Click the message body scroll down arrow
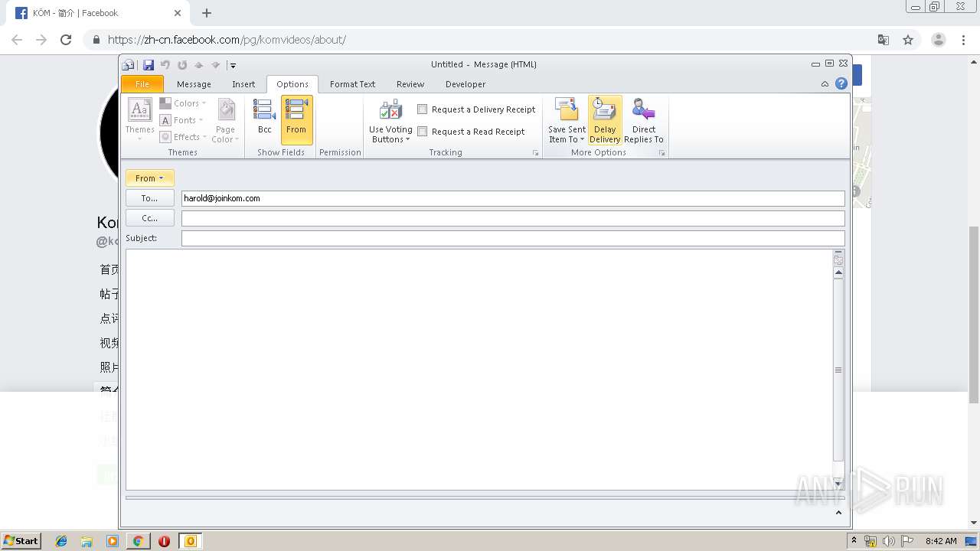This screenshot has height=551, width=980. [838, 484]
